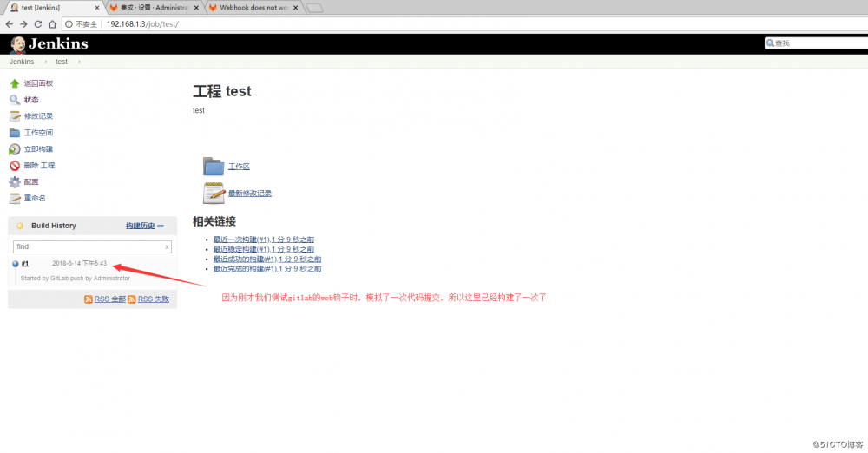Click the notepad 修改记录 icon

(15, 116)
